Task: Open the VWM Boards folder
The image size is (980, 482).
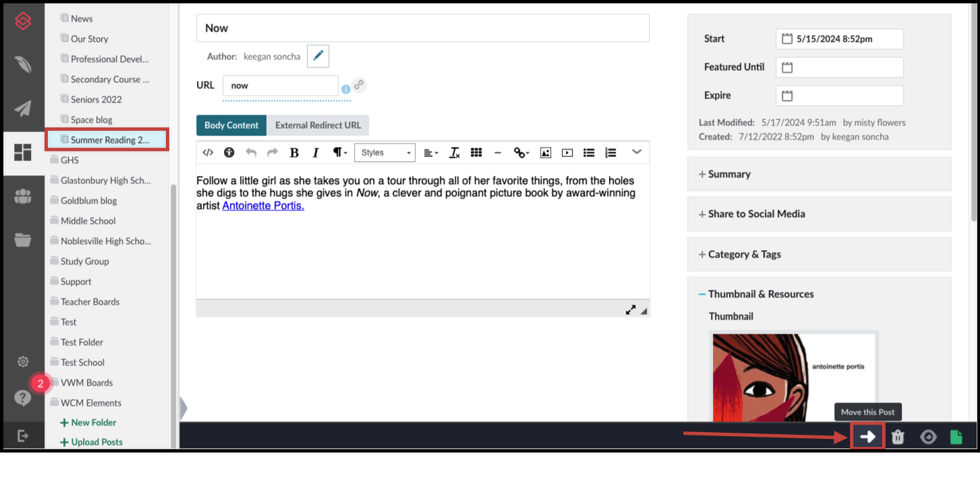Action: [x=82, y=383]
